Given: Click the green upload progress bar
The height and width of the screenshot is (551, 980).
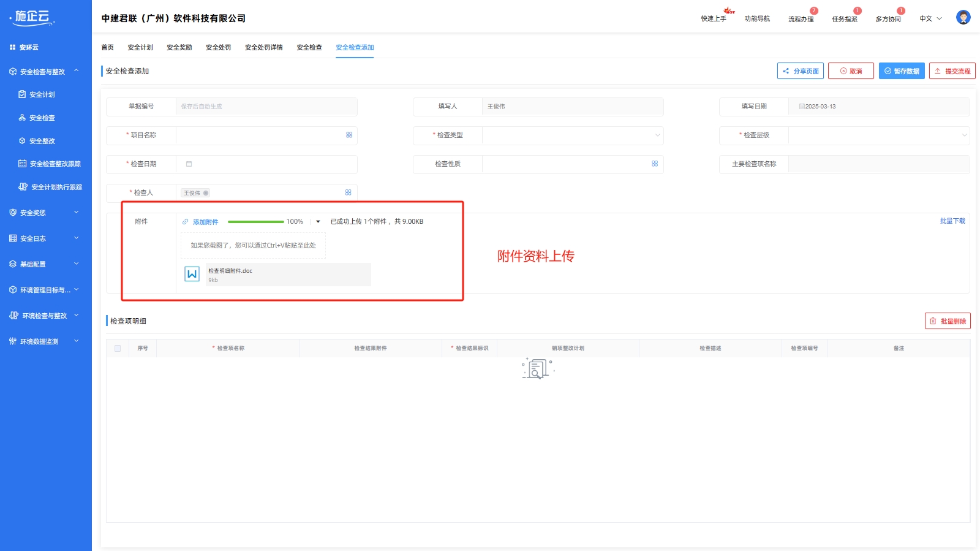Looking at the screenshot, I should 255,222.
